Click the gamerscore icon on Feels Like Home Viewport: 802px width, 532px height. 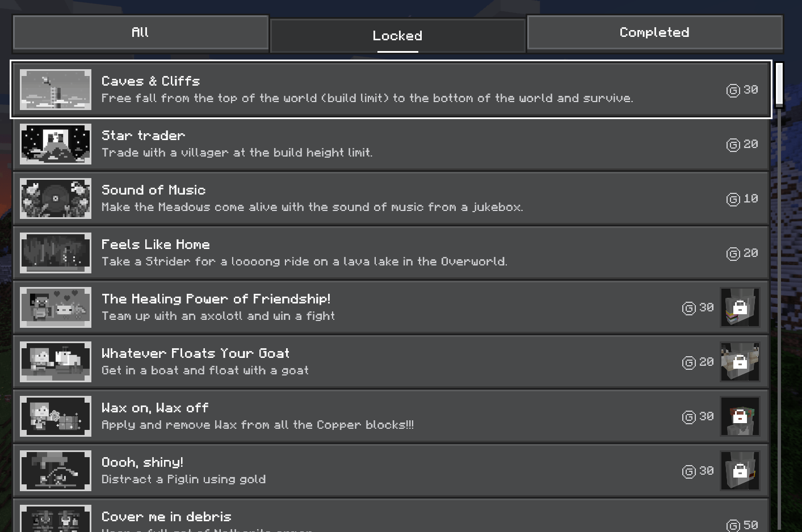coord(733,254)
